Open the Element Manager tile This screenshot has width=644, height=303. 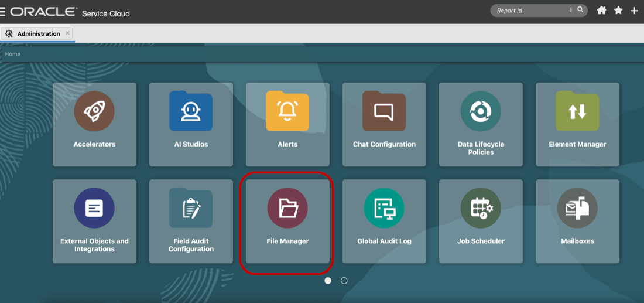tap(577, 125)
